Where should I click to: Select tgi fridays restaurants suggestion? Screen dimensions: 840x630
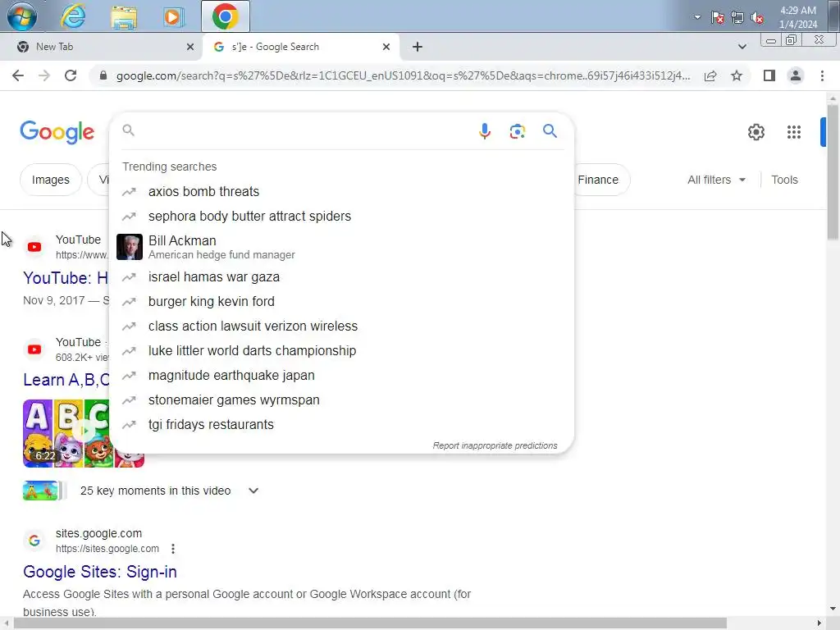341,425
